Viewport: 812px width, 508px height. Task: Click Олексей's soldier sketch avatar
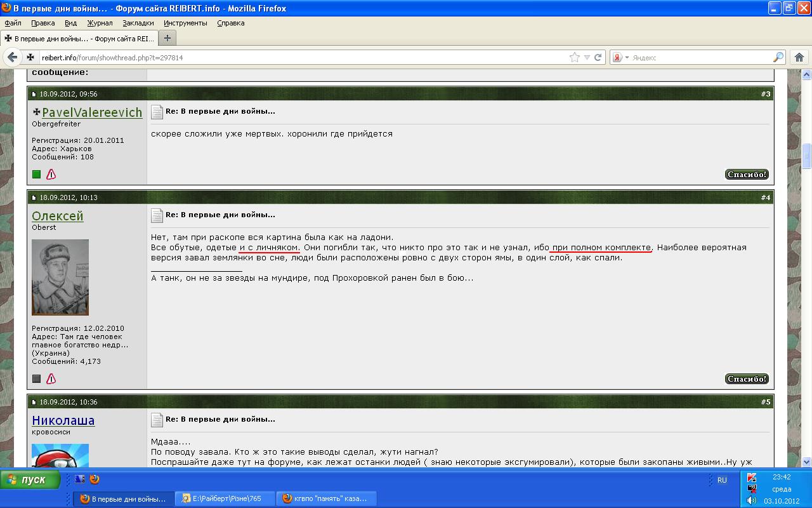(60, 277)
